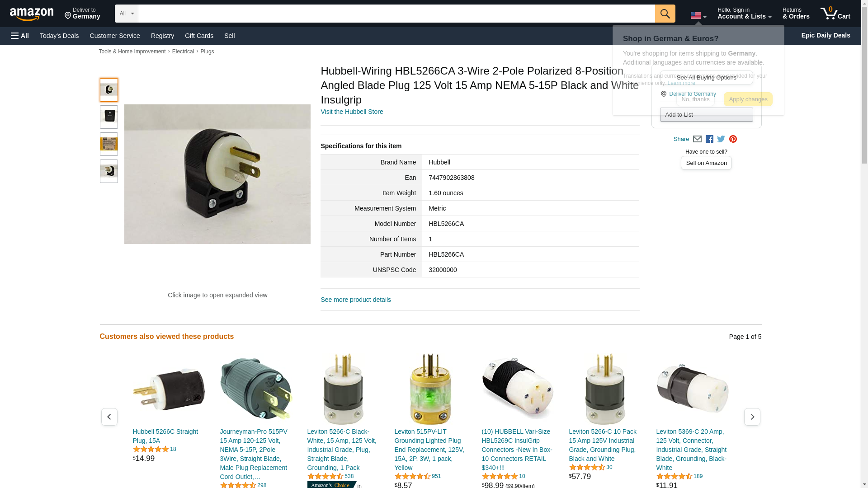
Task: Select the Gift Cards nav item
Action: 199,36
